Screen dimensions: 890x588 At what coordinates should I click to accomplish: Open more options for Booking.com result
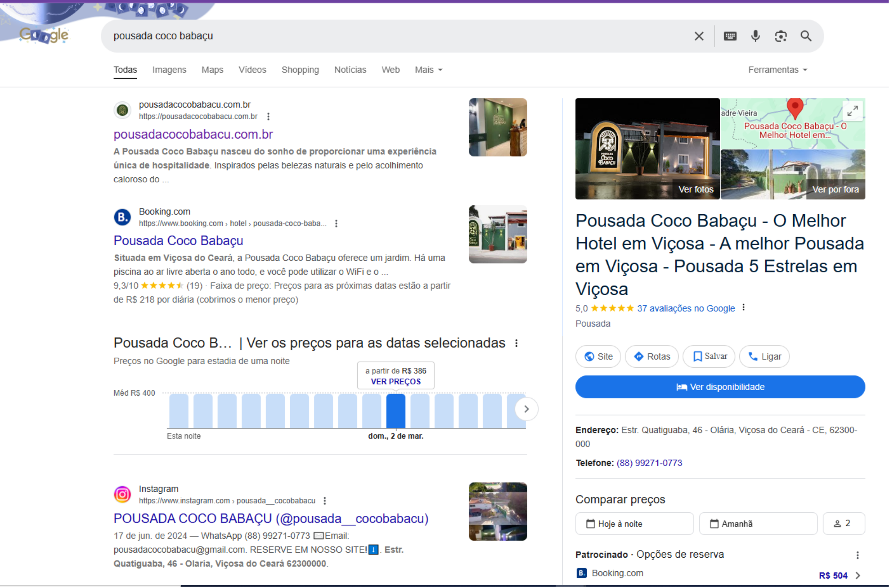tap(336, 223)
